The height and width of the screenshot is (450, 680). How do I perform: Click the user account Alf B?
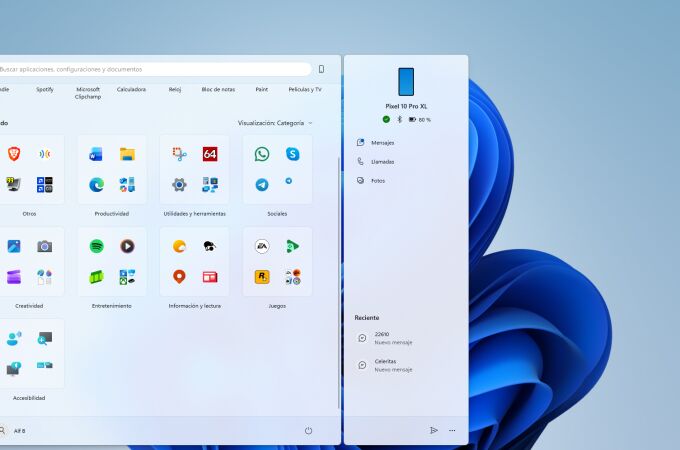(x=13, y=430)
